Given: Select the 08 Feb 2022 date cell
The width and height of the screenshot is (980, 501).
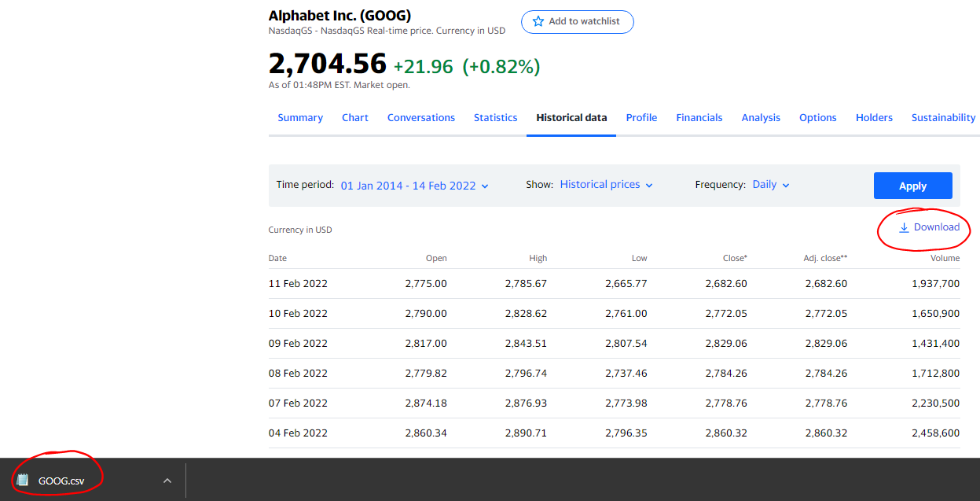Looking at the screenshot, I should coord(298,374).
